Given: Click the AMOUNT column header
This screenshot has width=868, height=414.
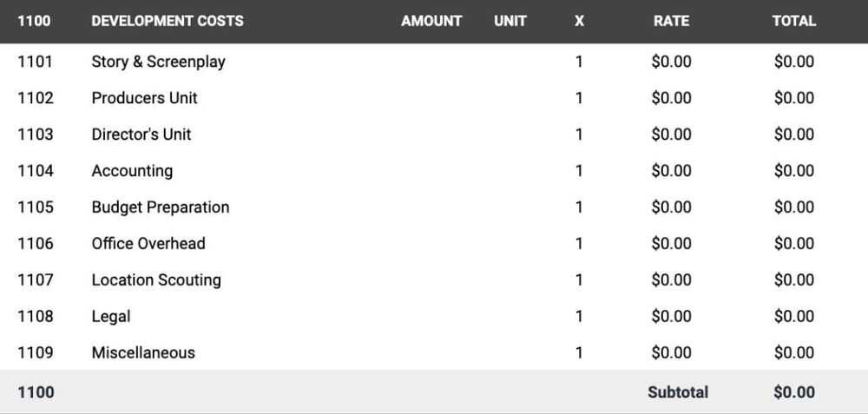Looking at the screenshot, I should pos(431,21).
